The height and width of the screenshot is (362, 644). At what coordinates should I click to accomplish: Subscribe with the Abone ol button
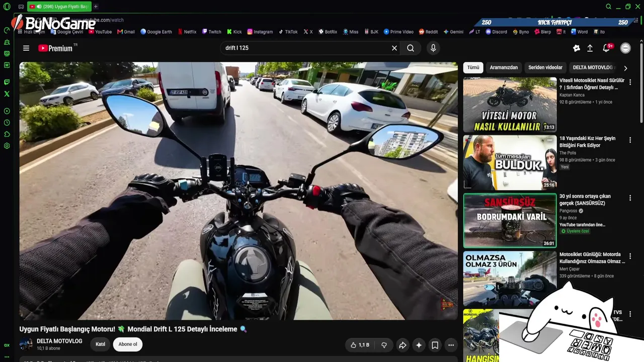coord(128,344)
